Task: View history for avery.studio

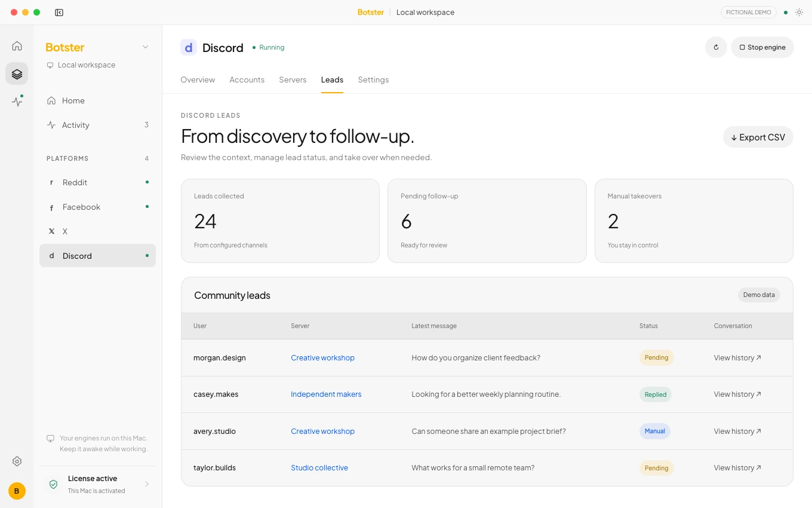Action: pos(737,432)
